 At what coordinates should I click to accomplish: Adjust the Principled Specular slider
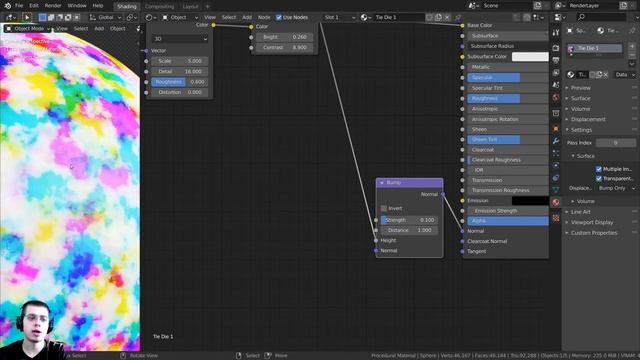(508, 78)
